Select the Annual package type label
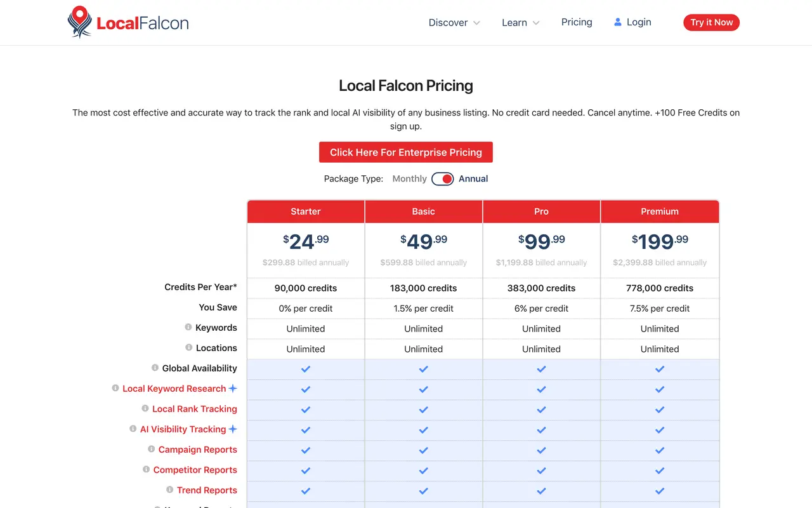Screen dimensions: 812x508 coord(473,179)
